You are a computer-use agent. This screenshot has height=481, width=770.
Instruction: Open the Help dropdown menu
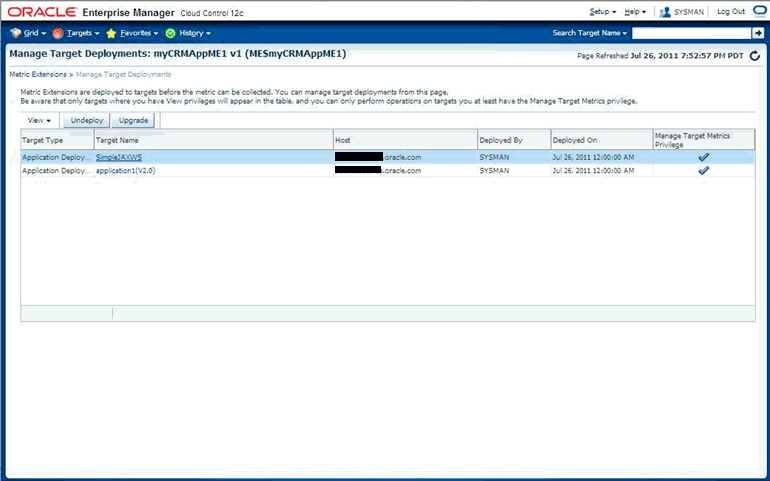[x=635, y=12]
